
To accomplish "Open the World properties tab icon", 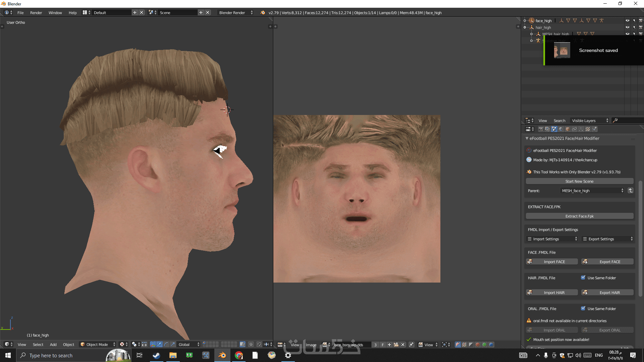I will 561,129.
